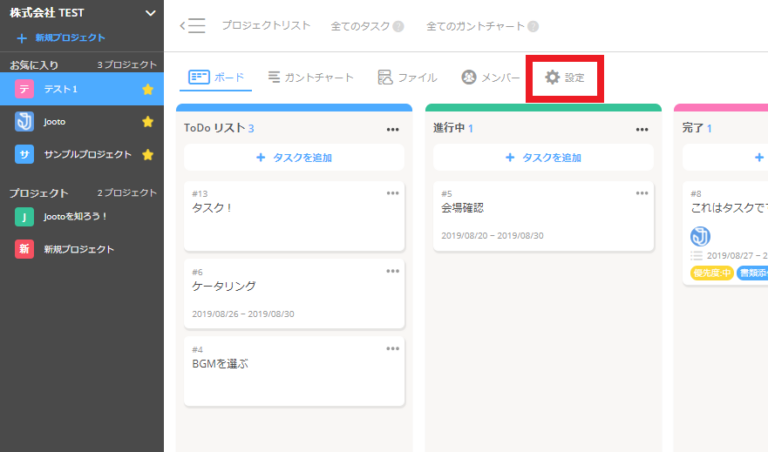Open task #4 BGMを選ぶ card
Screen dimensions: 768x452
[294, 371]
